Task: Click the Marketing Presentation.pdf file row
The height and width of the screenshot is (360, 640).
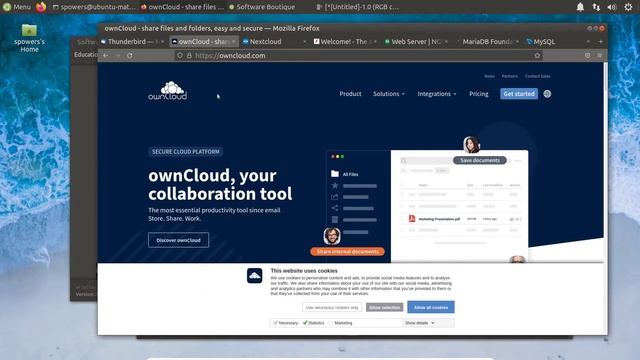Action: tap(461, 219)
